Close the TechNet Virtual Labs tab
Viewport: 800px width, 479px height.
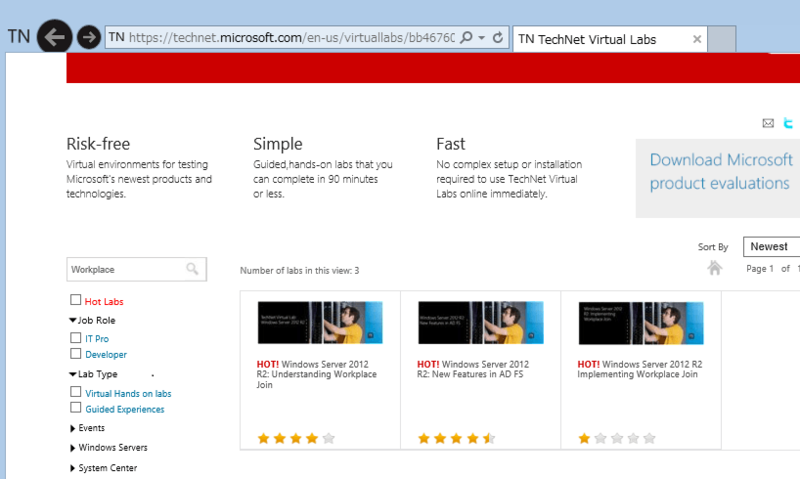click(696, 39)
